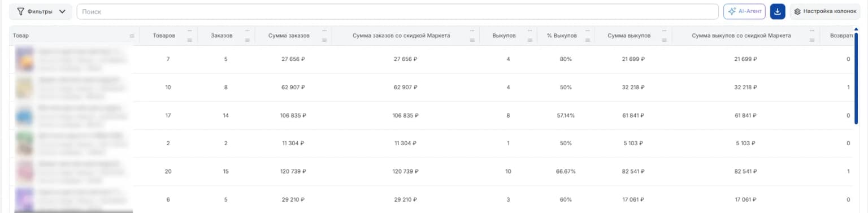
Task: Click 29 210 ₽ in the Сумма заказов column
Action: 293,200
